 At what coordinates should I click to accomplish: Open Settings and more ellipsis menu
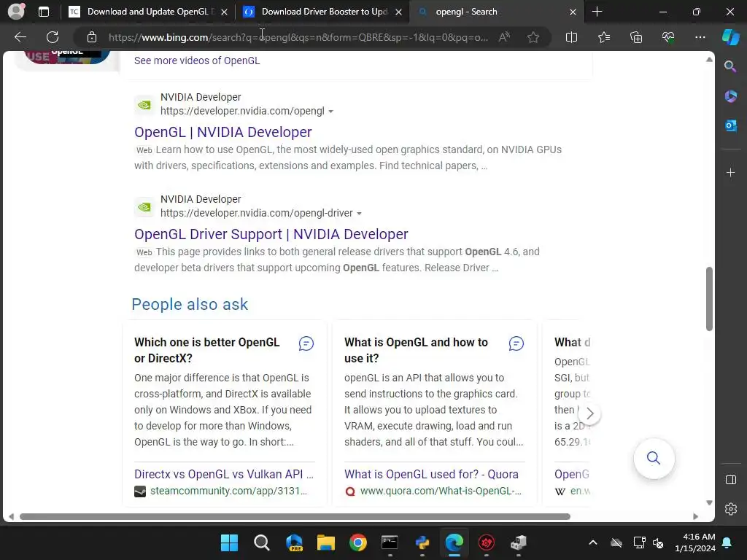[700, 37]
